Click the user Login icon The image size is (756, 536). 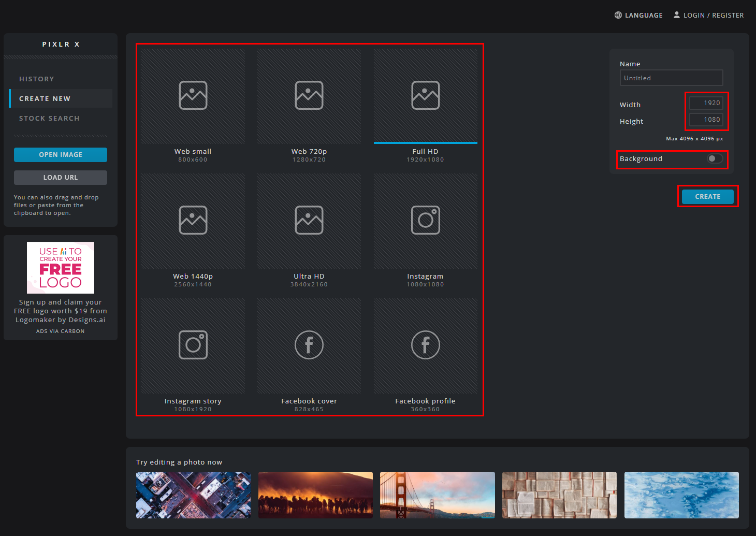pyautogui.click(x=677, y=15)
